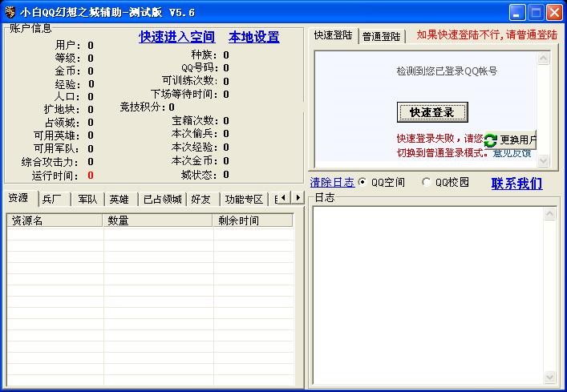
Task: Open the 好友 tab
Action: coord(202,200)
